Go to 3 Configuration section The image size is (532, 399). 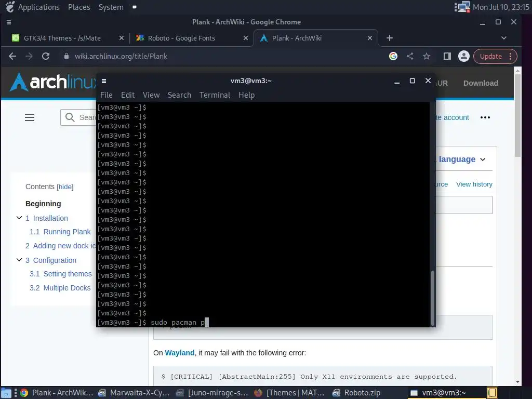(51, 260)
